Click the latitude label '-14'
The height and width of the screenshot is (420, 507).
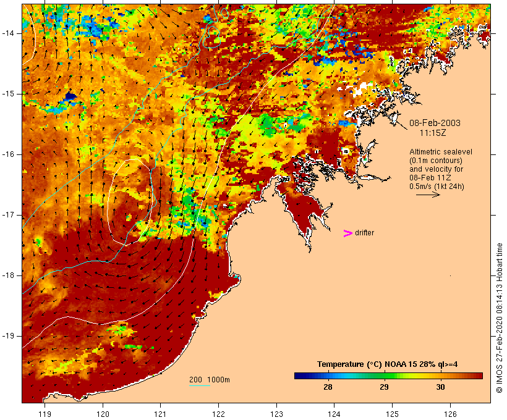coord(8,33)
